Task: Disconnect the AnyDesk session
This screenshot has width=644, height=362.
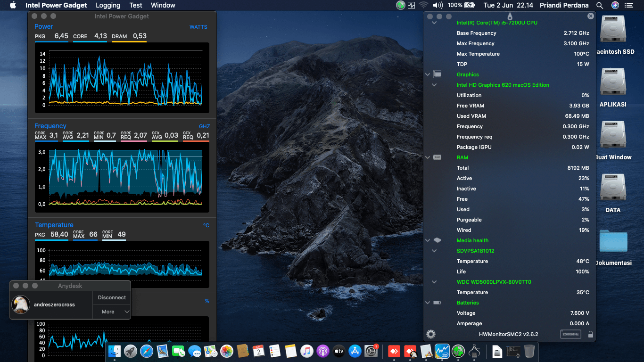Action: tap(112, 297)
